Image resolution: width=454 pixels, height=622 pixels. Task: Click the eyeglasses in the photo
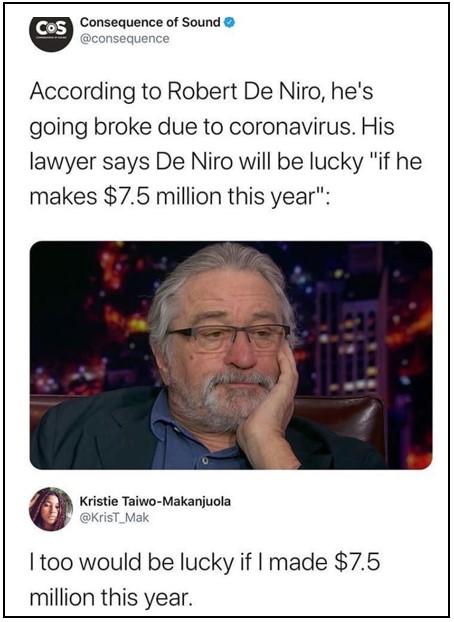pos(230,336)
